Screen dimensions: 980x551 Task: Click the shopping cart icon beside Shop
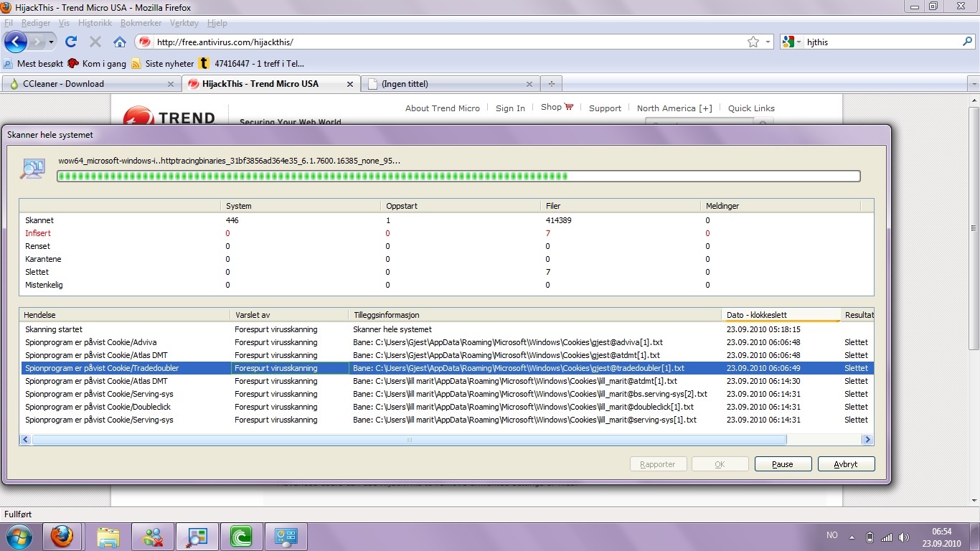569,107
